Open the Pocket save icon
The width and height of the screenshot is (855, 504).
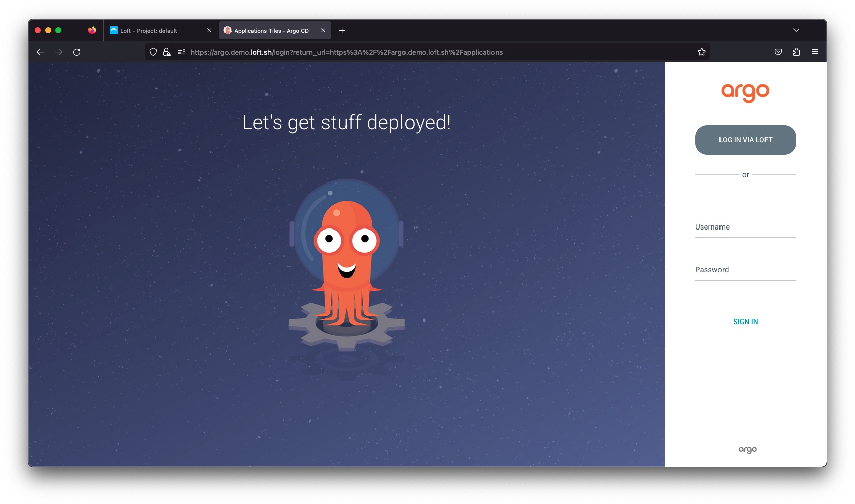[x=778, y=52]
